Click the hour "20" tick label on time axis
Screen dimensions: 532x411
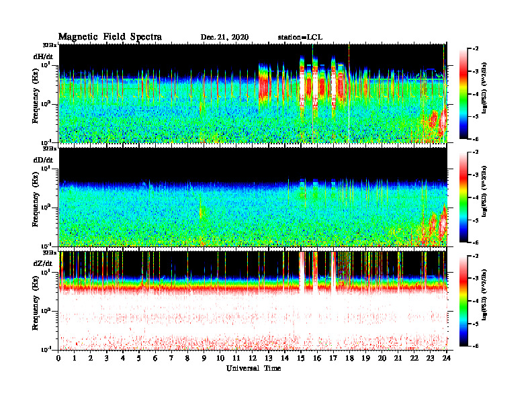click(x=382, y=359)
